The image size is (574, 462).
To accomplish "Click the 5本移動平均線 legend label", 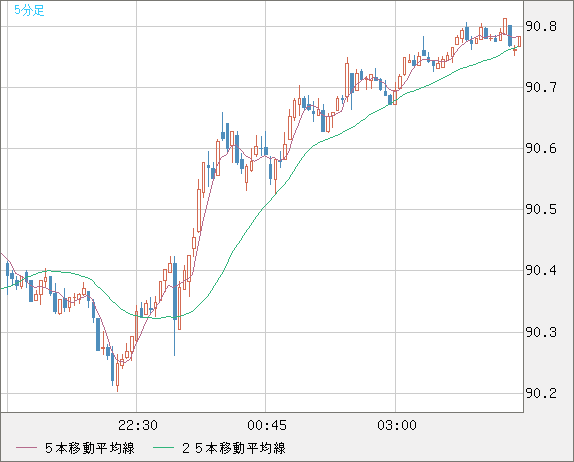I will [90, 448].
